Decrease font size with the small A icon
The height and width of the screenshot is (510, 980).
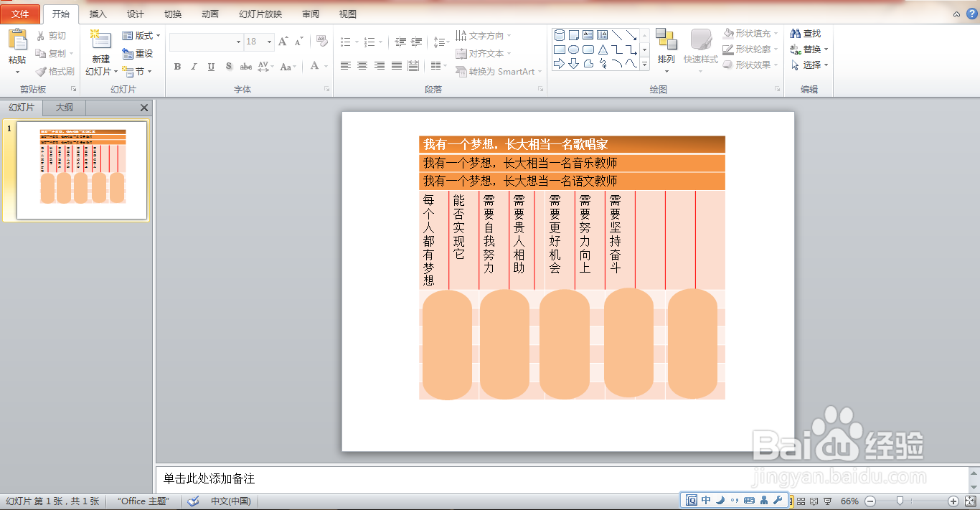pyautogui.click(x=299, y=42)
